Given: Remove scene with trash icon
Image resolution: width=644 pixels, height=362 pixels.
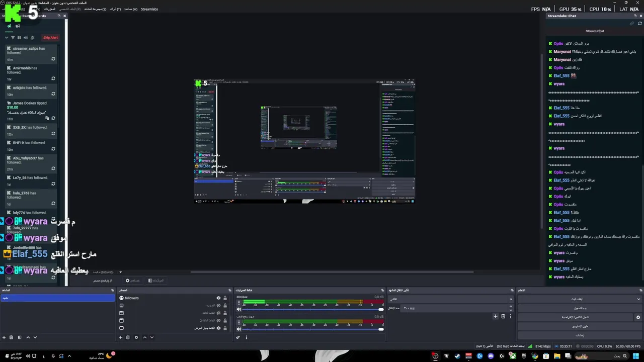Looking at the screenshot, I should point(11,337).
